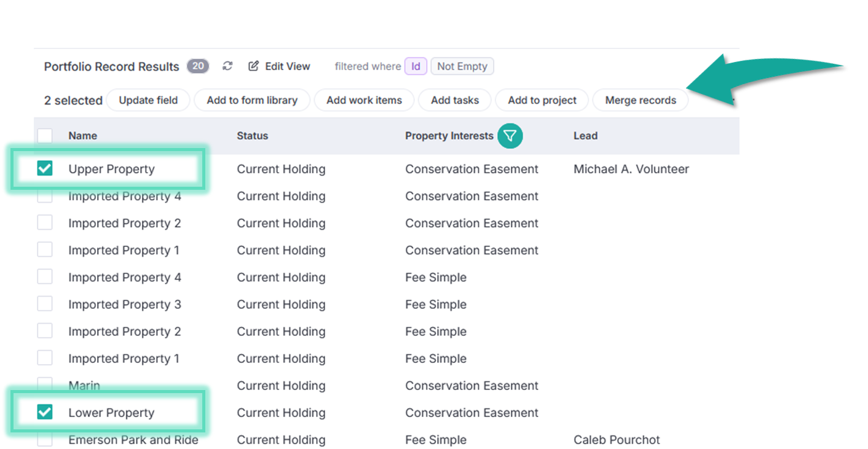Sort by the Status column header
Viewport: 868px width, 449px height.
pyautogui.click(x=253, y=136)
